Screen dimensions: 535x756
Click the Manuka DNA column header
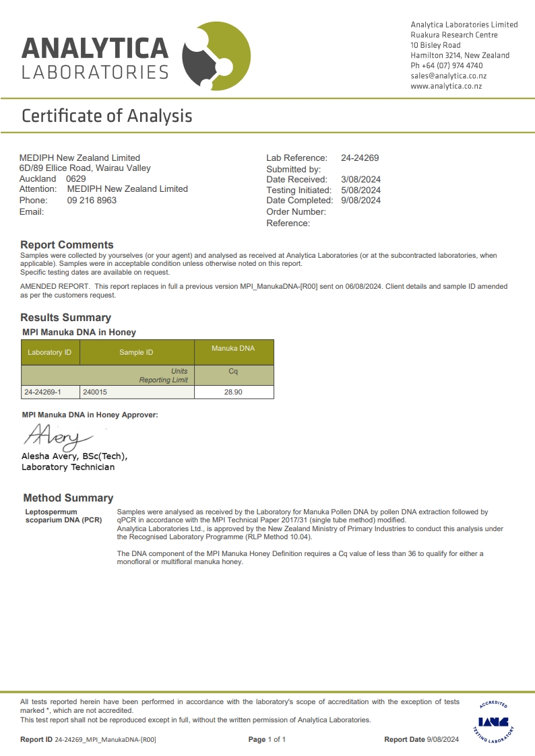click(234, 353)
